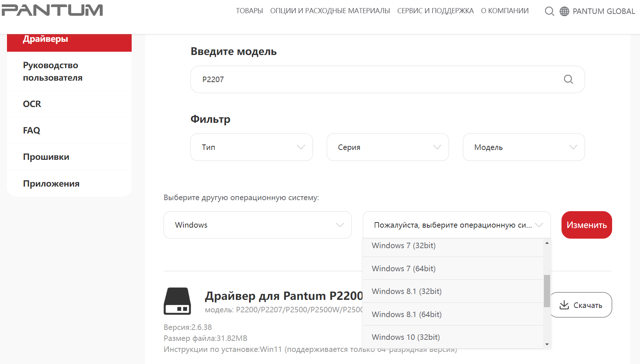Open the Приложения sidebar item

(69, 184)
